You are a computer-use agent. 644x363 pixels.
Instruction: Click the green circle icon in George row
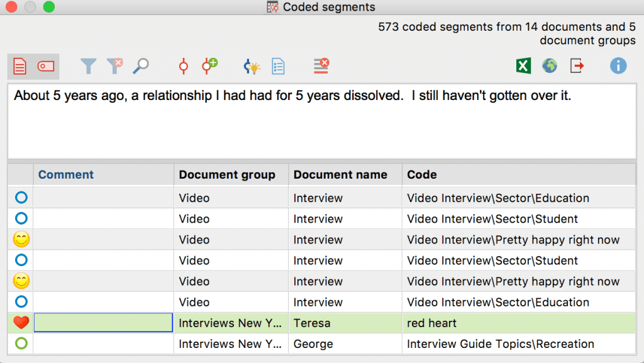pos(21,343)
